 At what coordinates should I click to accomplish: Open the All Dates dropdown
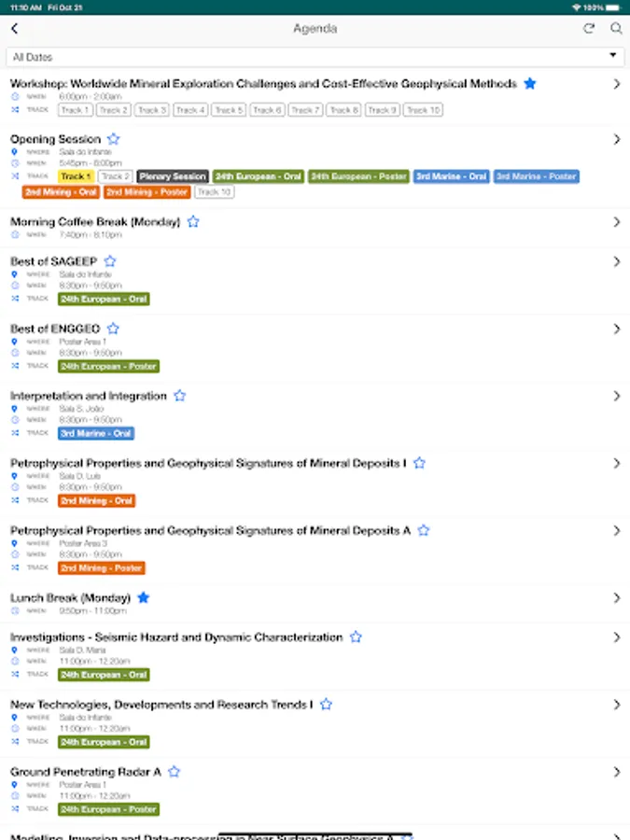(315, 57)
